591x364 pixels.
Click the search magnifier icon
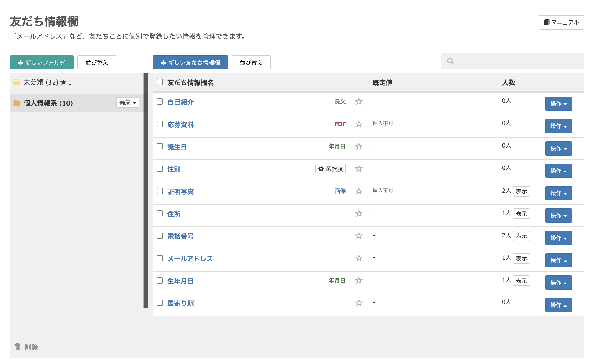click(x=450, y=61)
